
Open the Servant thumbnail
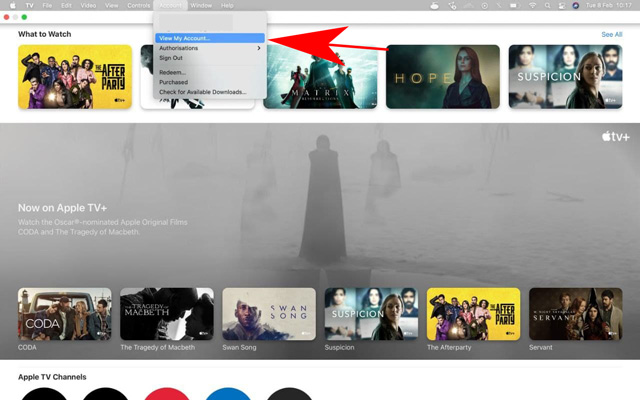[x=576, y=314]
